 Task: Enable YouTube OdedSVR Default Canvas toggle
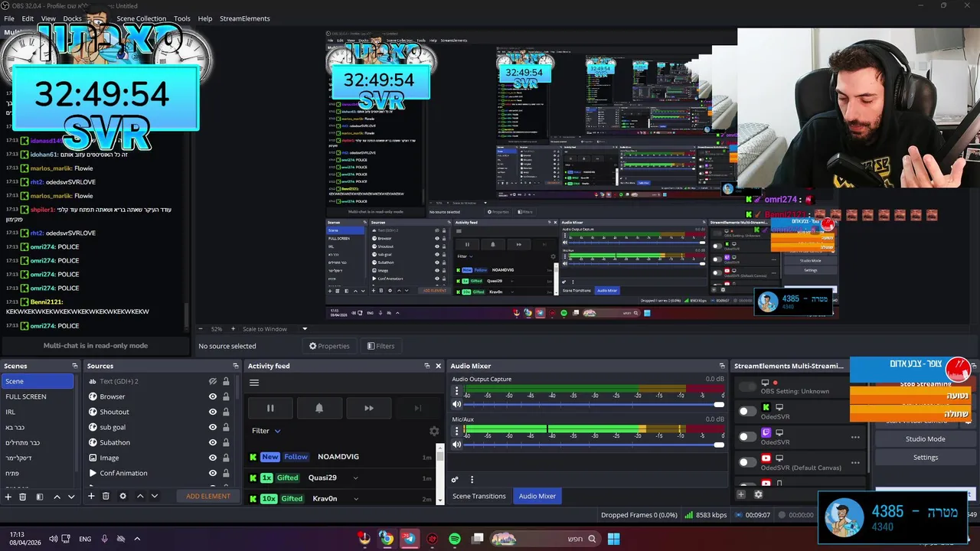(x=747, y=462)
